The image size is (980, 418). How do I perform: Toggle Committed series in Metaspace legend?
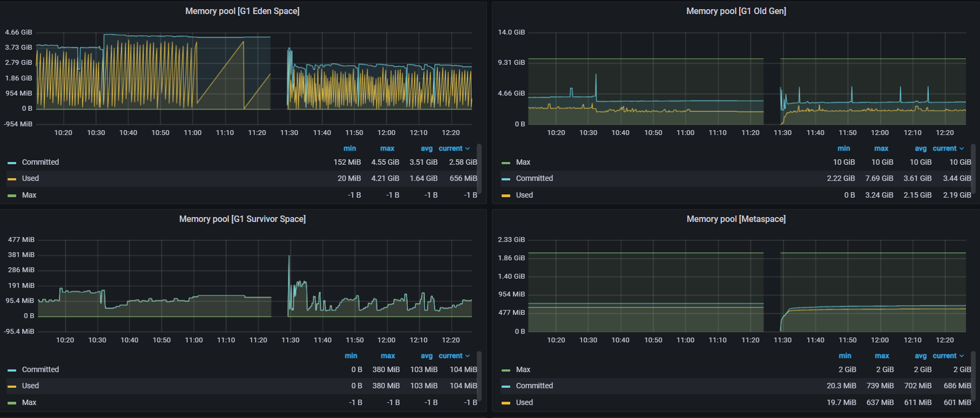[x=535, y=386]
